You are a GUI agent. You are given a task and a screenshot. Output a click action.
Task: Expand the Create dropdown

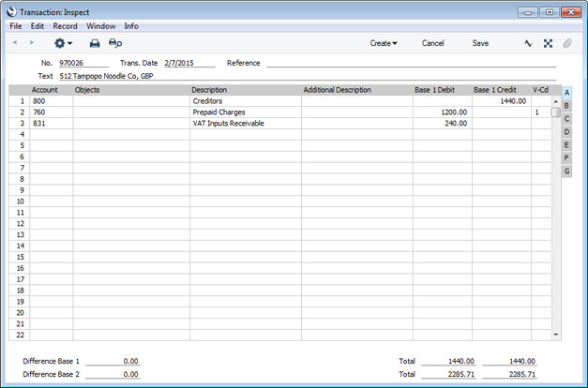[384, 43]
